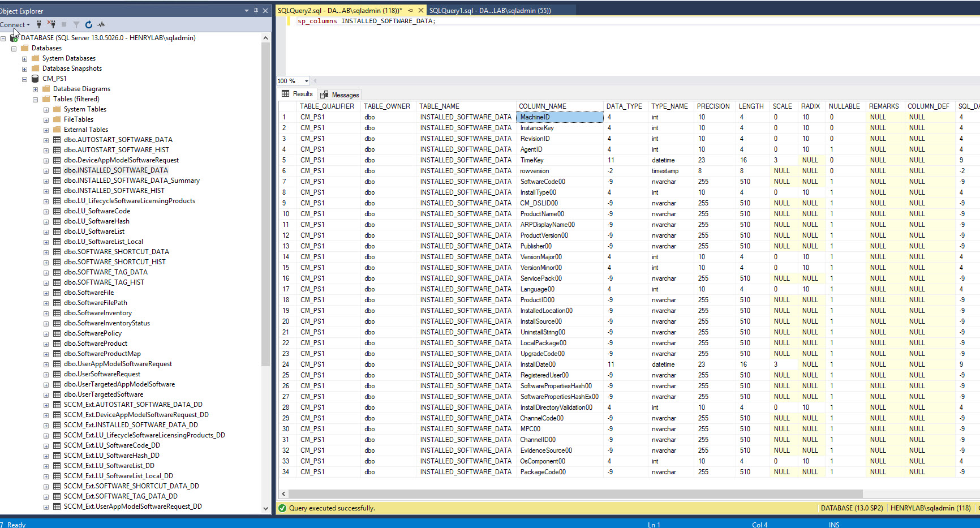Refresh the Object Explorer tree
Image resolution: width=980 pixels, height=528 pixels.
click(x=89, y=24)
